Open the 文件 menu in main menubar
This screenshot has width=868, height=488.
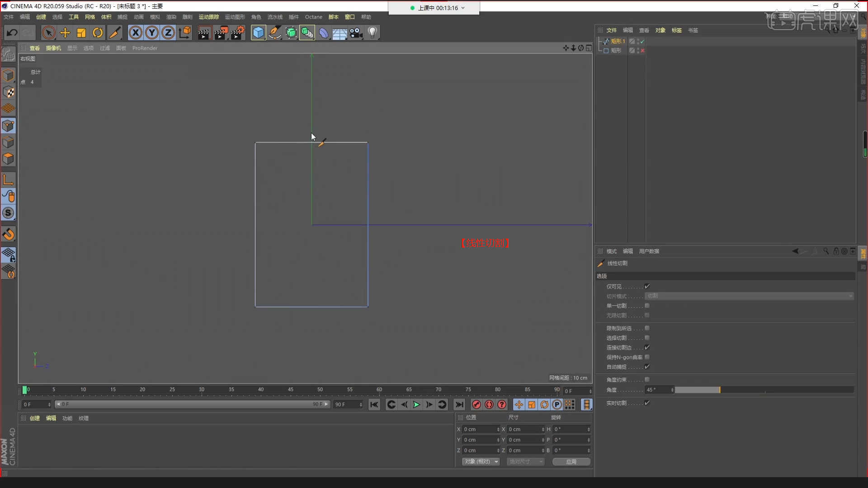click(9, 17)
